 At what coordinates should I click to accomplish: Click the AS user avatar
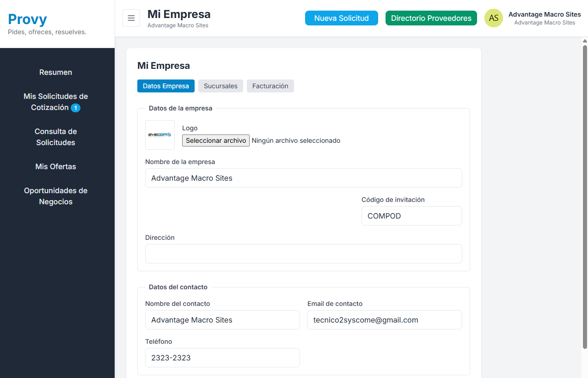(493, 18)
